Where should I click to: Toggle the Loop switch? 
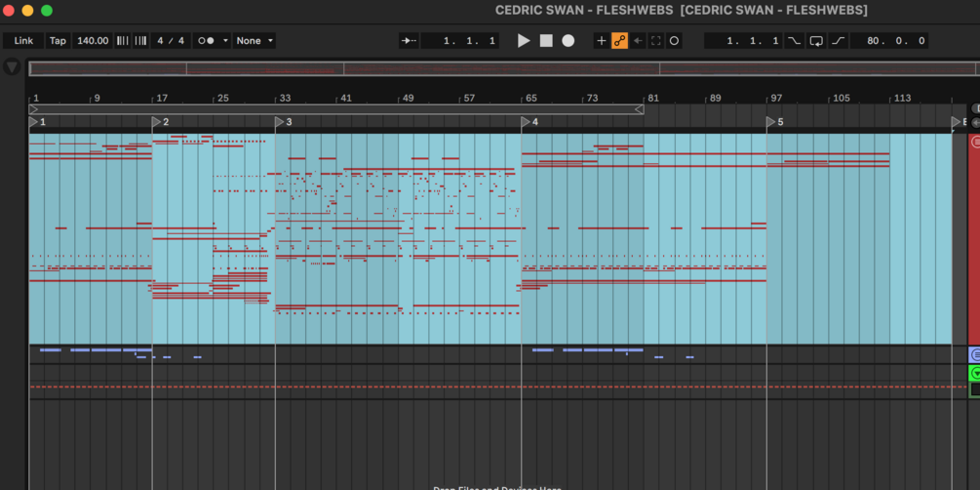point(816,41)
